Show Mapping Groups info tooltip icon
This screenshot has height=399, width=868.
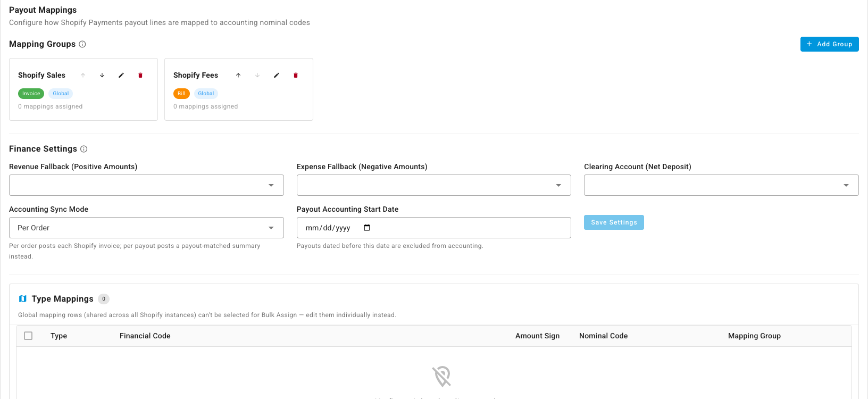click(82, 44)
